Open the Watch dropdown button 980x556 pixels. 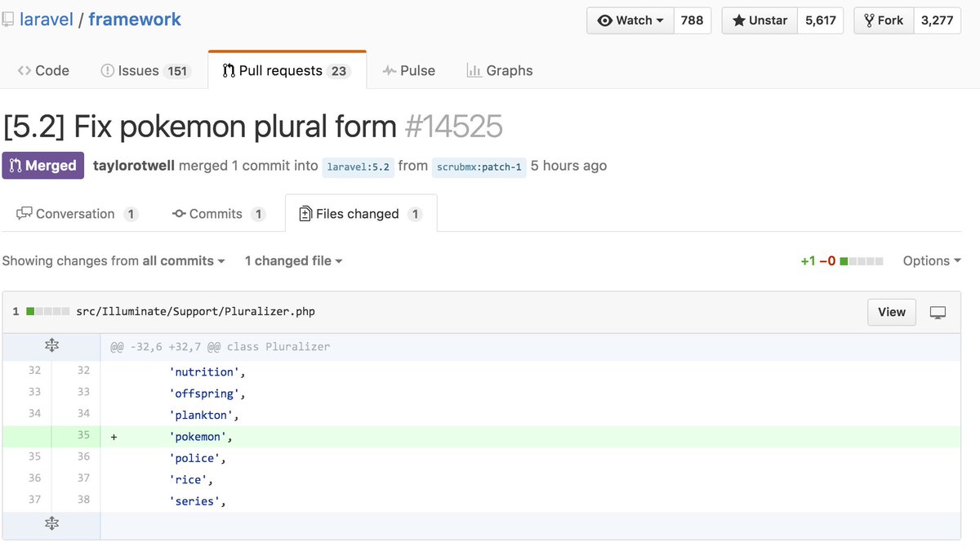pyautogui.click(x=630, y=20)
